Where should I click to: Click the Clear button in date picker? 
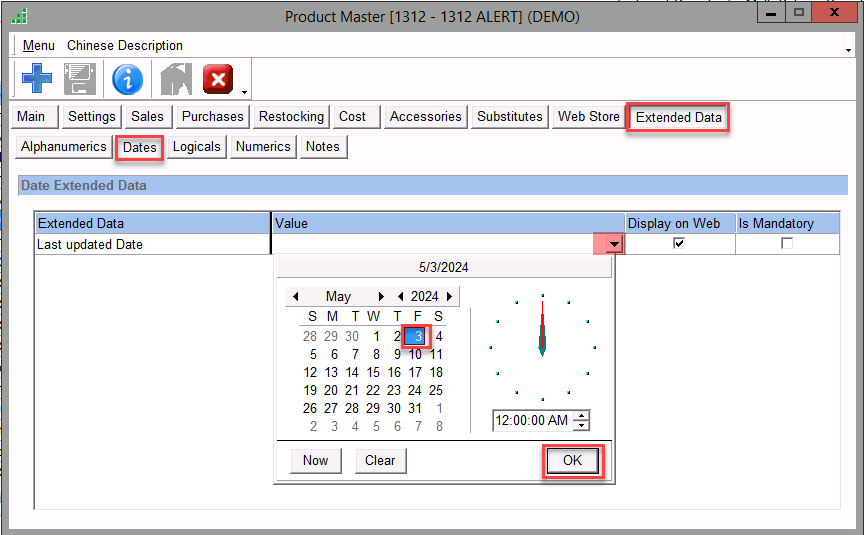380,460
